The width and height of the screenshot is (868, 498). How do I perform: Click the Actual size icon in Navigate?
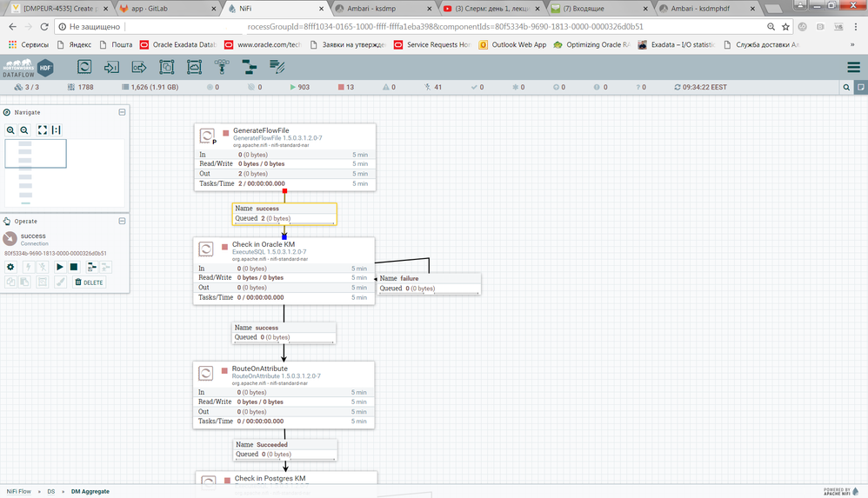56,130
